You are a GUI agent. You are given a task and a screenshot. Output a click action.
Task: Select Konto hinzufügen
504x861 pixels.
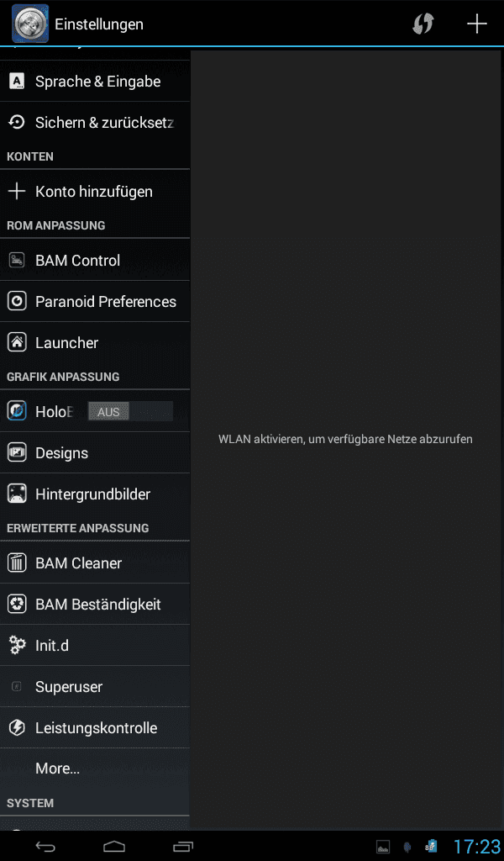95,191
